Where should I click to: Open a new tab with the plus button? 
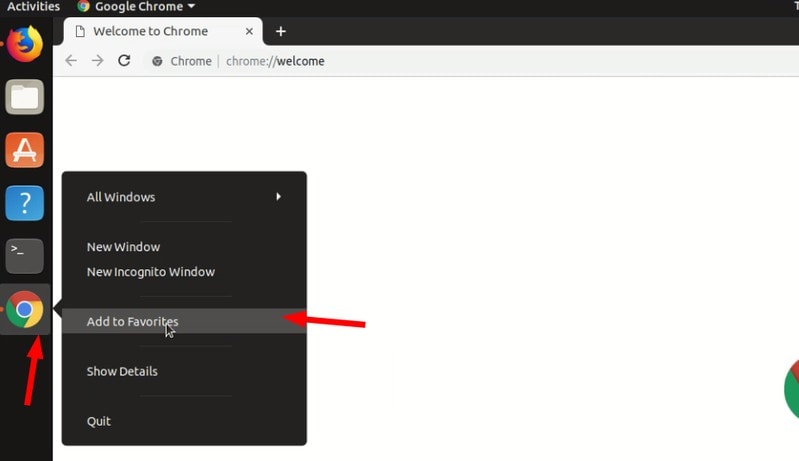281,32
